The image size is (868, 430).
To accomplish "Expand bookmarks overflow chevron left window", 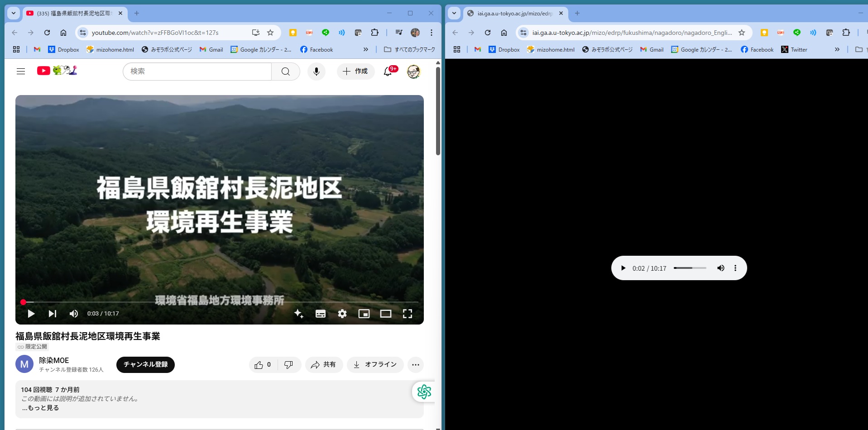I will point(366,50).
